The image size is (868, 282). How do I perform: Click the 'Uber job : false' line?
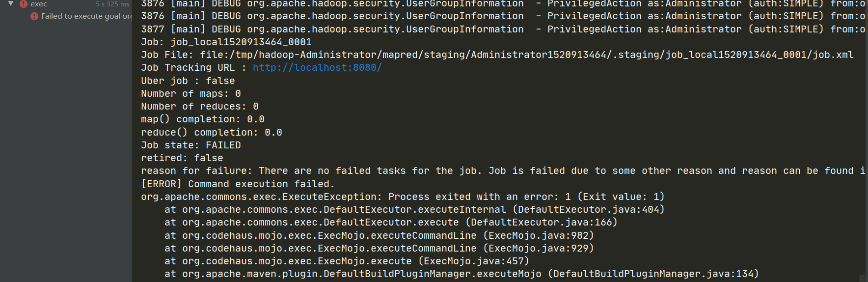[188, 81]
